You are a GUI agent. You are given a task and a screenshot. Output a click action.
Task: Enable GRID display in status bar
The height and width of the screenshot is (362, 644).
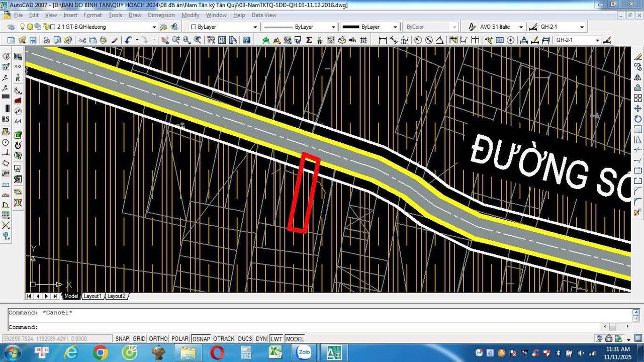(x=139, y=339)
